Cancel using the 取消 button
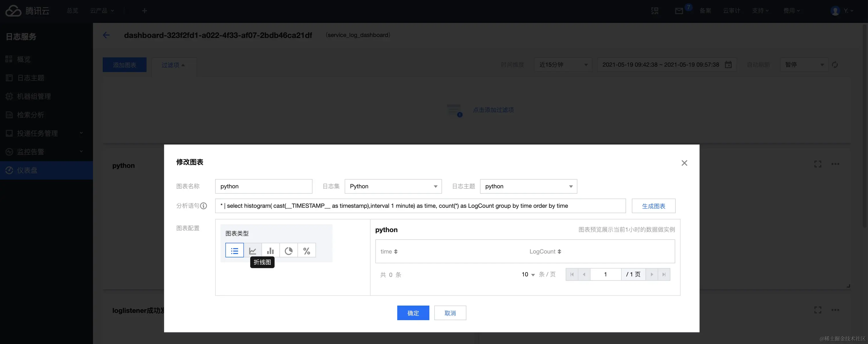This screenshot has width=868, height=344. tap(450, 313)
